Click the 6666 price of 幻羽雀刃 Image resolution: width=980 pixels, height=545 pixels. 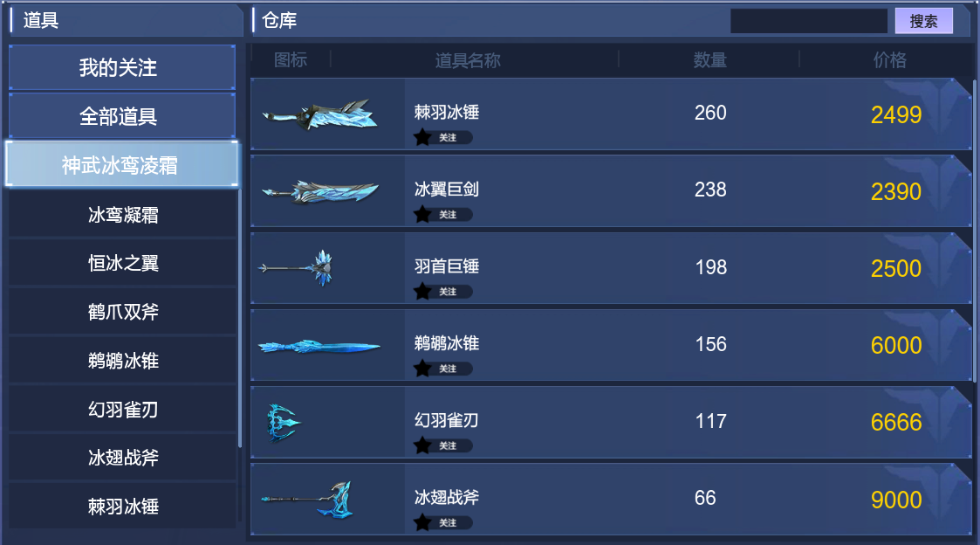(x=896, y=423)
